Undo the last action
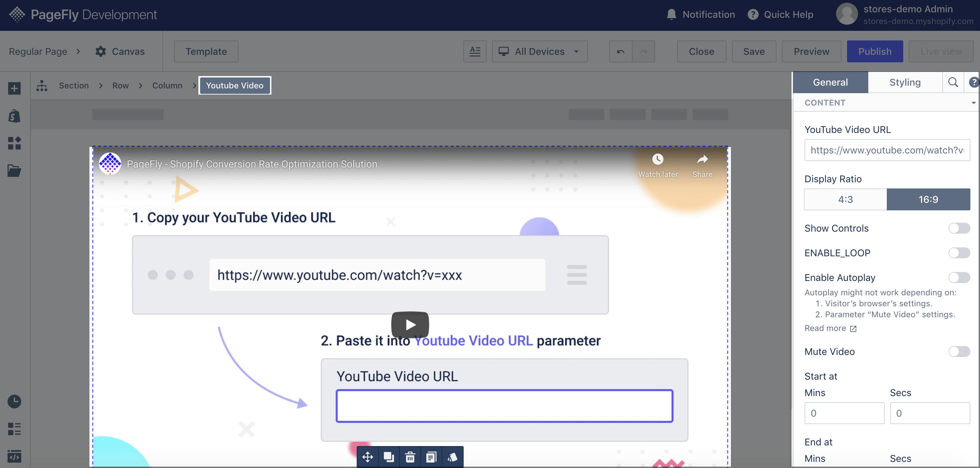Image resolution: width=980 pixels, height=468 pixels. pos(621,51)
